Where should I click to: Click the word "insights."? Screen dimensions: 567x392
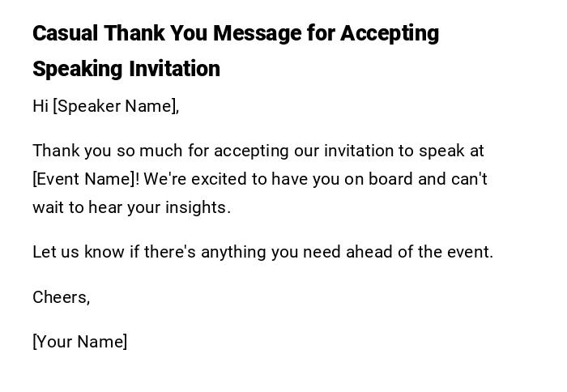(x=198, y=207)
